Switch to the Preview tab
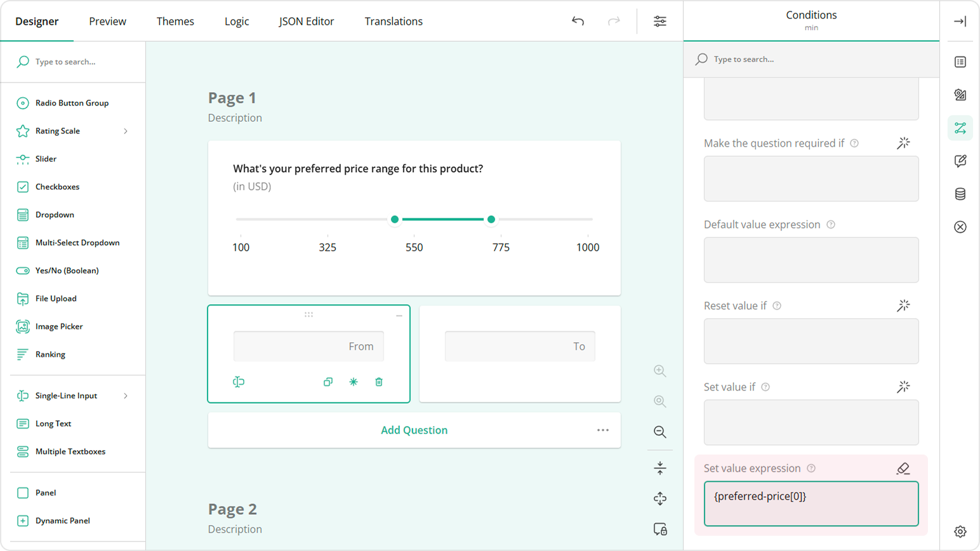 107,21
